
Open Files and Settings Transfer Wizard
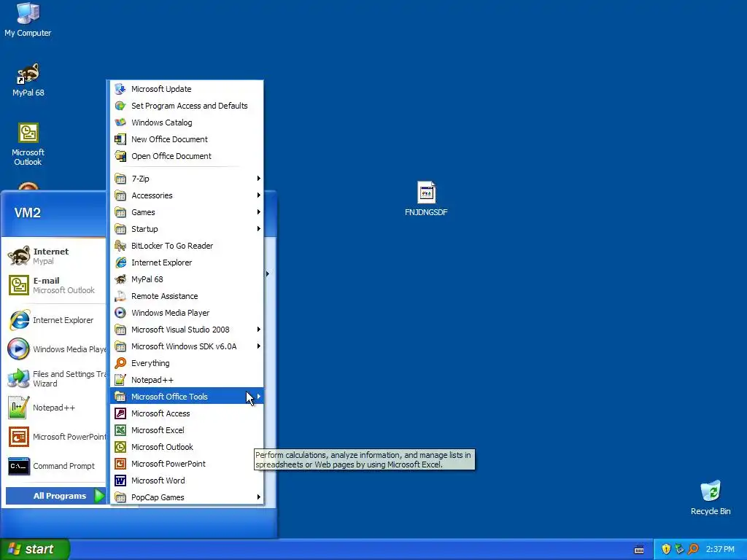(x=55, y=378)
